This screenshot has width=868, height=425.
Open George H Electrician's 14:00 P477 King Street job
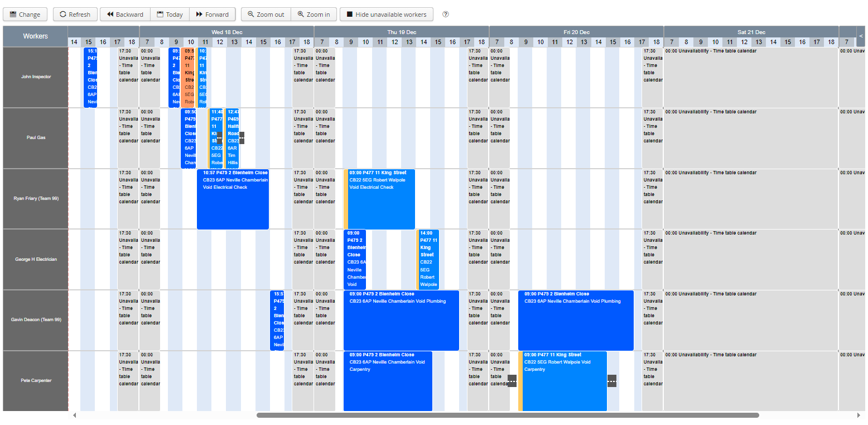pos(428,260)
